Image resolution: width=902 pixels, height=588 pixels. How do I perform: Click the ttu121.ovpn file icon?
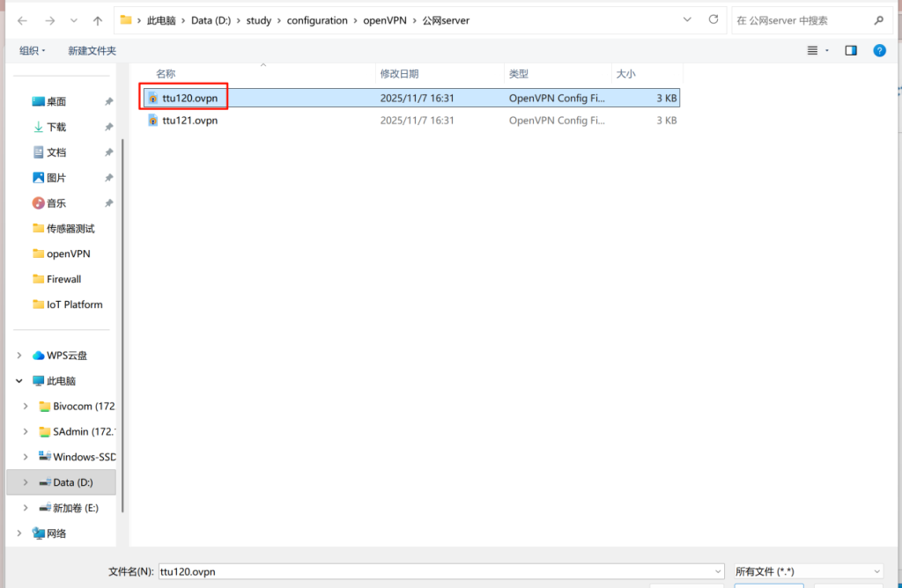(x=153, y=121)
